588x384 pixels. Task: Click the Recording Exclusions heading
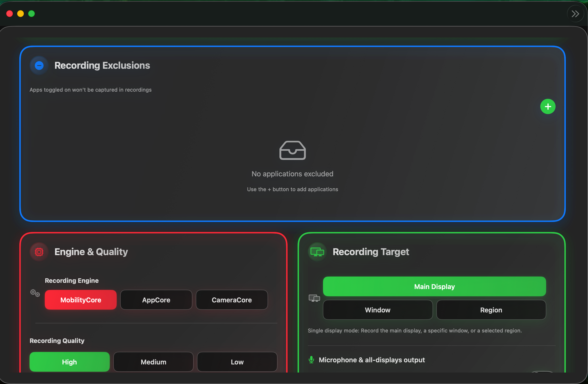click(102, 66)
